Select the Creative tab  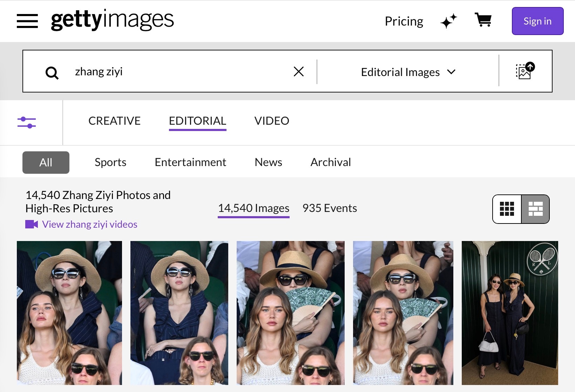pos(114,121)
